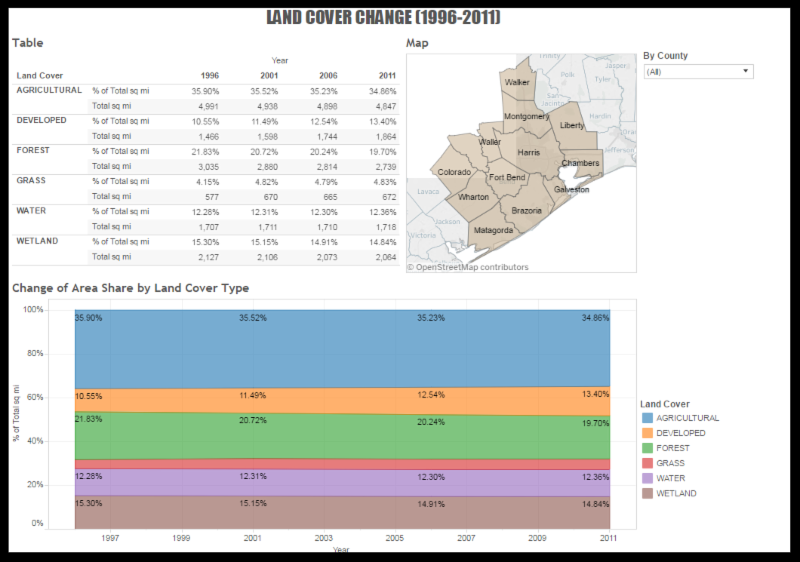Select the DEVELOPED orange legend swatch
The image size is (800, 562).
tap(647, 433)
